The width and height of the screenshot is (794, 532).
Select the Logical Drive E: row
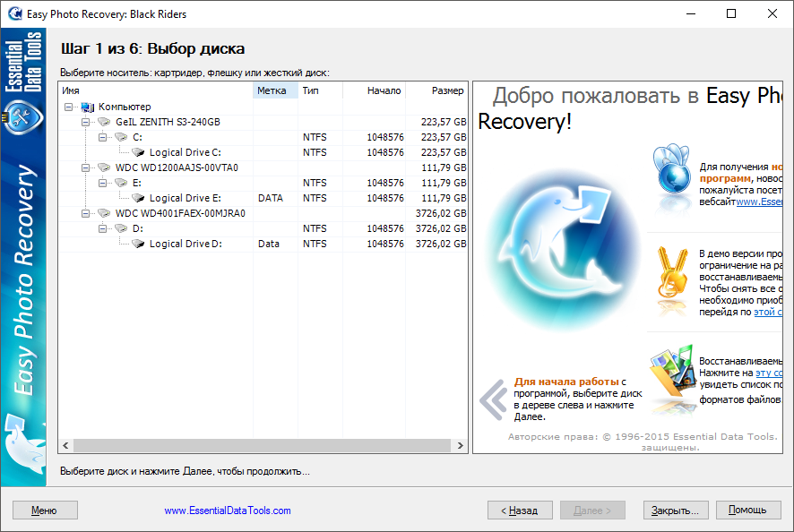point(263,198)
